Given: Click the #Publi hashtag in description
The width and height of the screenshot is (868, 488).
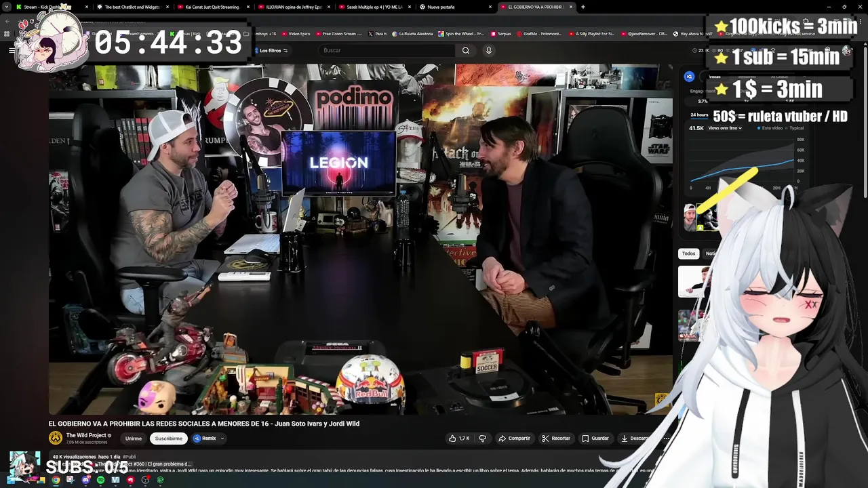Looking at the screenshot, I should 129,457.
